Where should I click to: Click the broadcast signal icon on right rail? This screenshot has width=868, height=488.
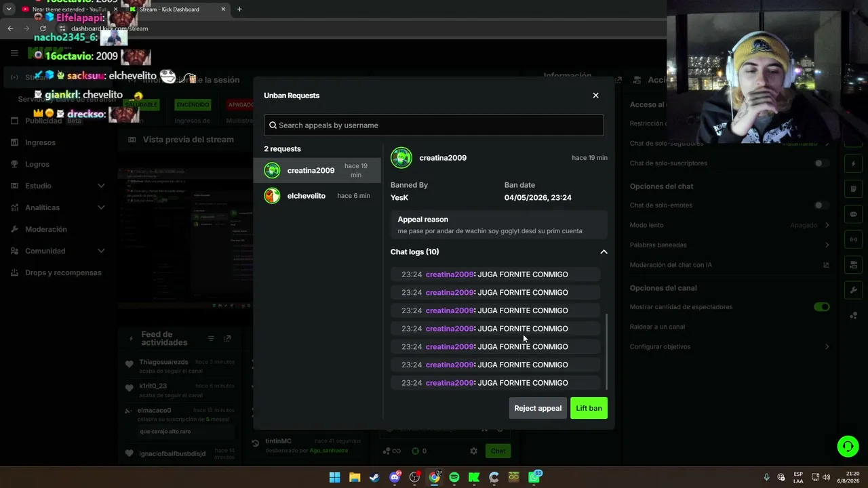[854, 239]
